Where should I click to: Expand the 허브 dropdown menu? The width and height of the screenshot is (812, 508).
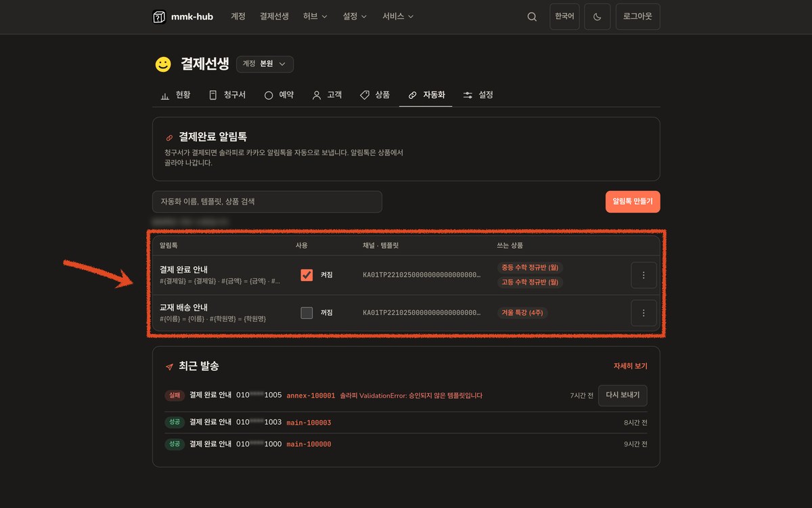coord(315,16)
